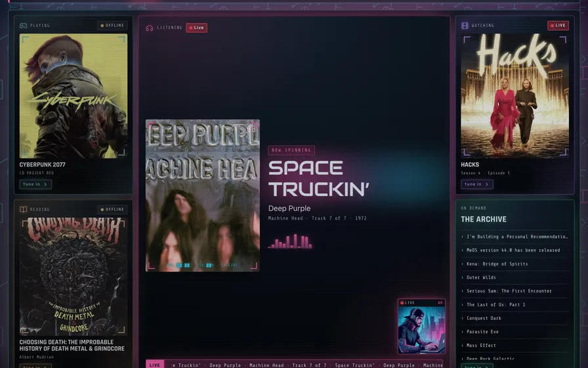This screenshot has height=368, width=588.
Task: Tune in to Cyberpunk 2077
Action: pyautogui.click(x=35, y=185)
